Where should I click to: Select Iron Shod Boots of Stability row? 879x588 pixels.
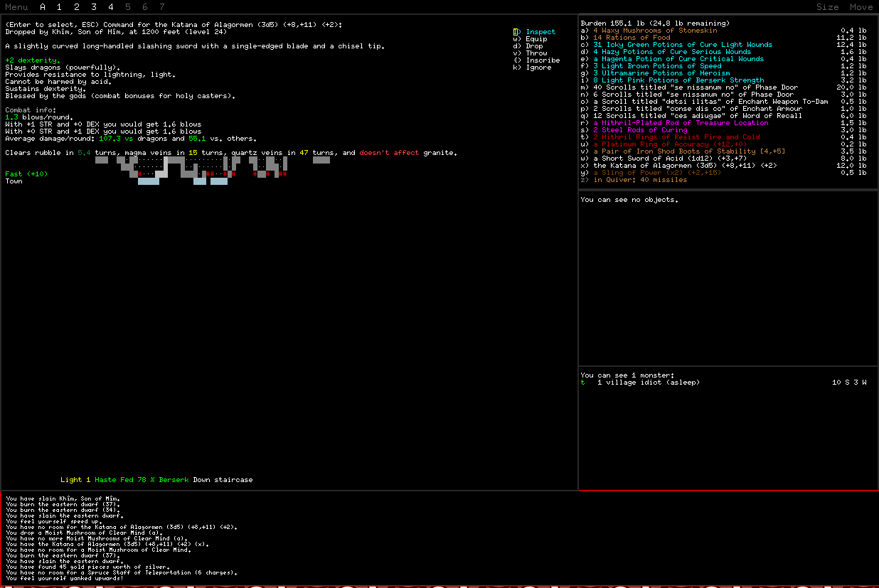pos(723,151)
